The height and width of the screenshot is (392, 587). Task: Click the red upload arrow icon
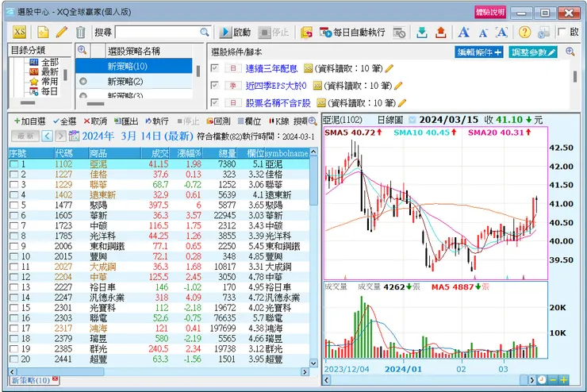pyautogui.click(x=440, y=33)
